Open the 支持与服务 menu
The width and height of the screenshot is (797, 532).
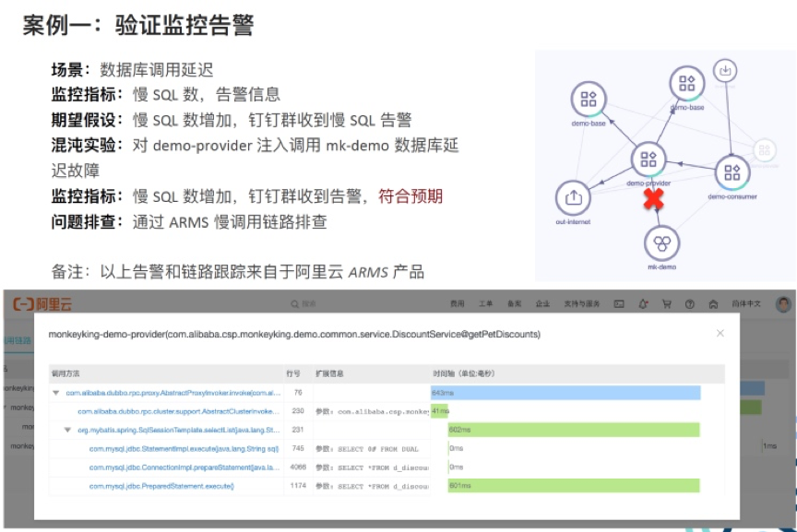pyautogui.click(x=582, y=304)
